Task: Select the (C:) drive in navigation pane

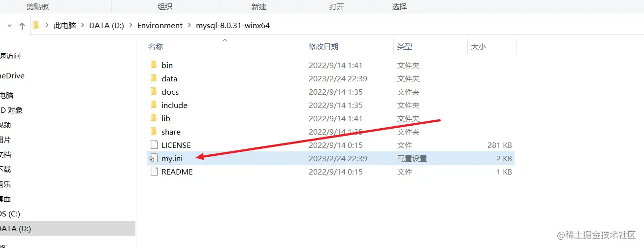Action: click(10, 214)
